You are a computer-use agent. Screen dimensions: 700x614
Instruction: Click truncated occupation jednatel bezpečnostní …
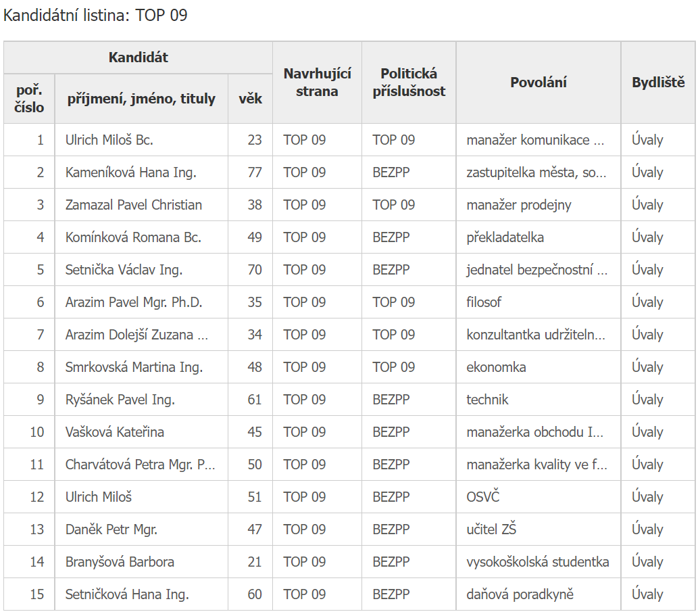pyautogui.click(x=537, y=269)
